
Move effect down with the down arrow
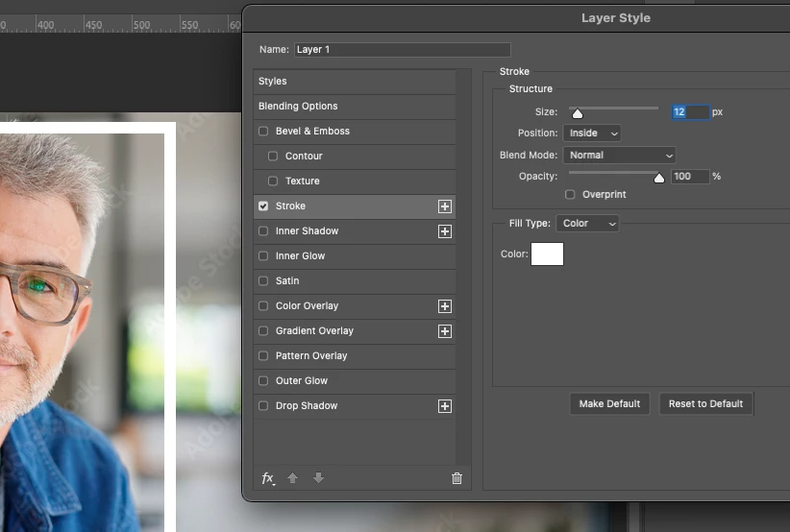(318, 477)
